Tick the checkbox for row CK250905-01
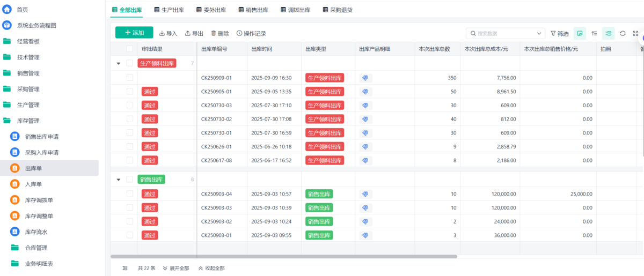The height and width of the screenshot is (276, 644). pyautogui.click(x=130, y=92)
